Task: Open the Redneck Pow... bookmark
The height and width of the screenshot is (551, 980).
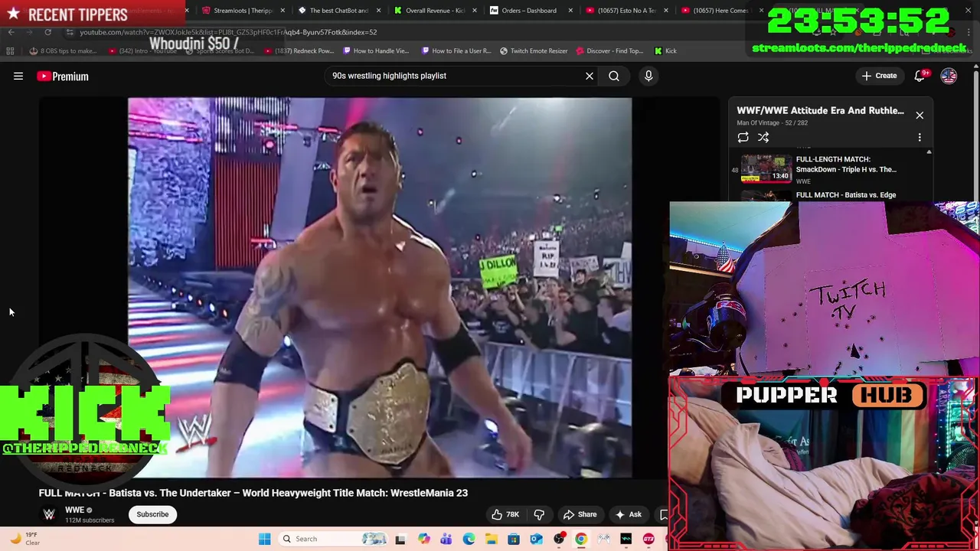Action: pos(298,51)
